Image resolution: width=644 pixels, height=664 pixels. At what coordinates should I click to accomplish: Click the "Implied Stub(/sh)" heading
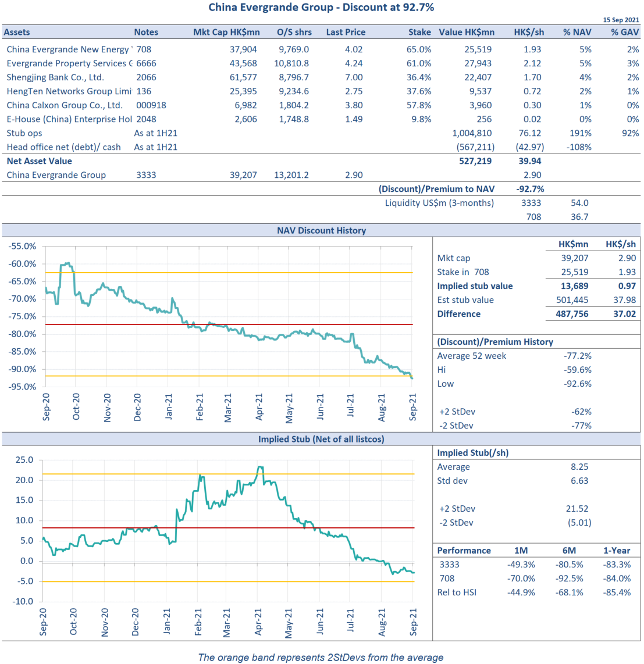coord(473,453)
